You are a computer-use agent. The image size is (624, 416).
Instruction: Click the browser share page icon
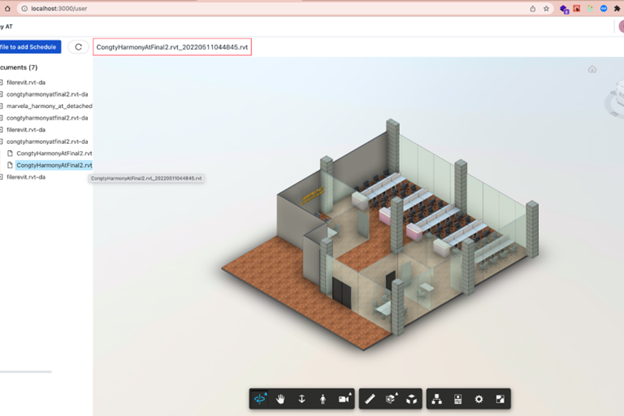(x=532, y=8)
